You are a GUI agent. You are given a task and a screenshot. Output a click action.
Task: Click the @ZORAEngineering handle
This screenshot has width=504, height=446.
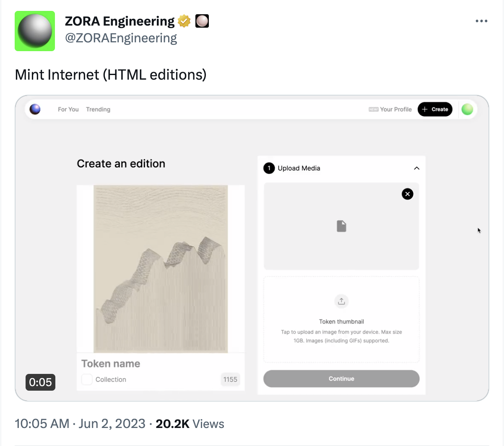(x=121, y=38)
